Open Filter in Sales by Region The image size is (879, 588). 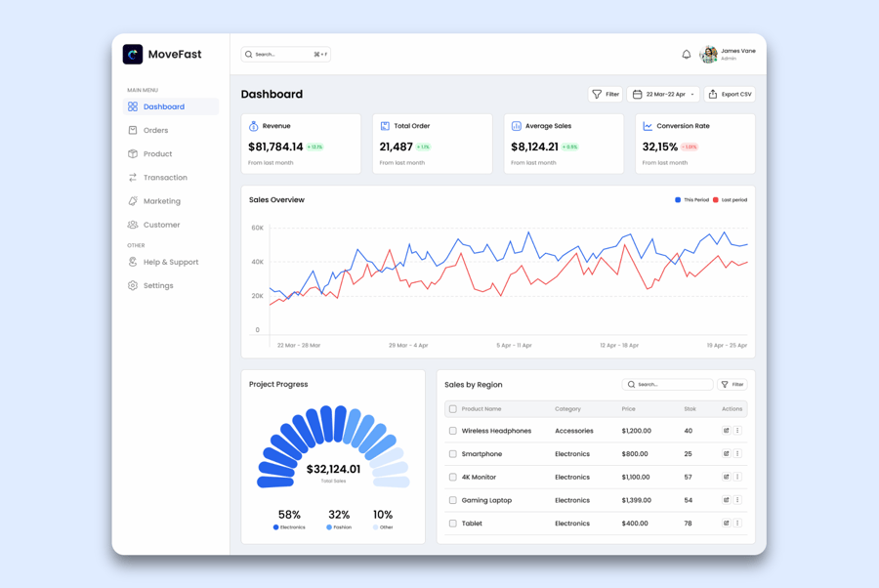click(x=732, y=385)
